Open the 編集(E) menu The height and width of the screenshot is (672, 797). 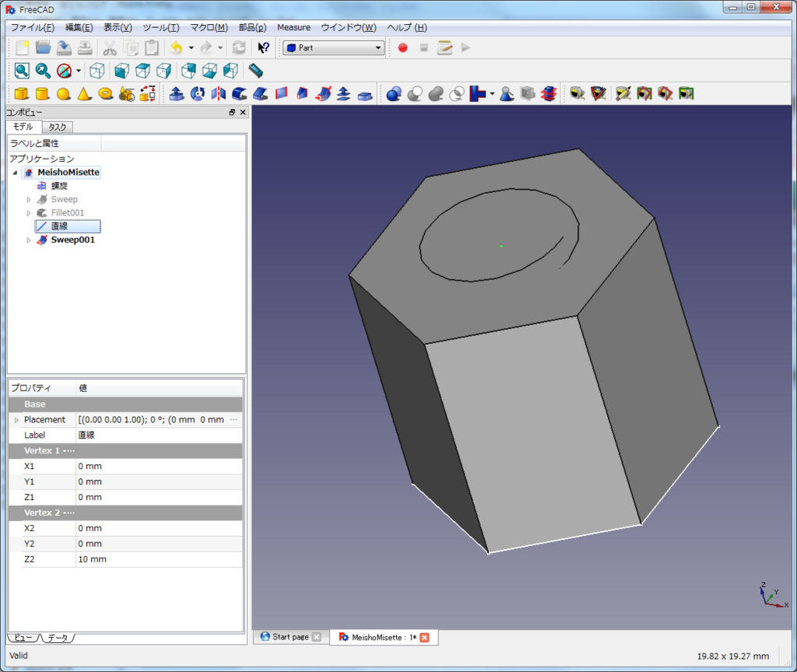click(79, 27)
